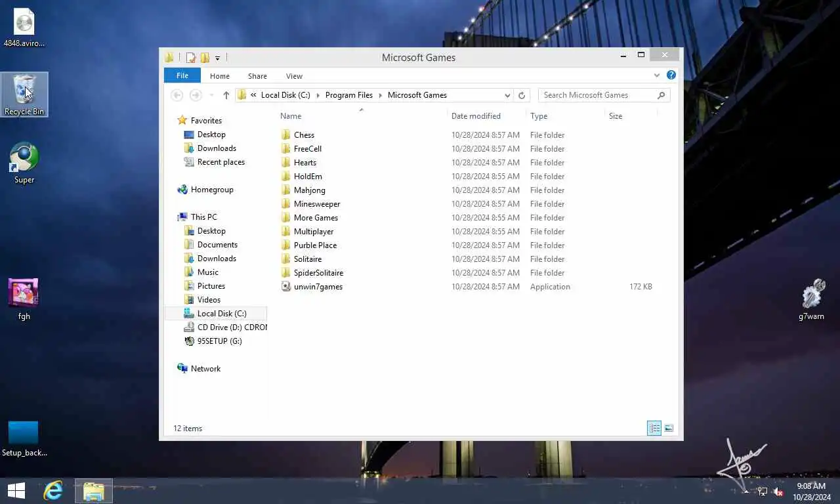Sort files by the Size column
This screenshot has height=504, width=840.
tap(616, 116)
